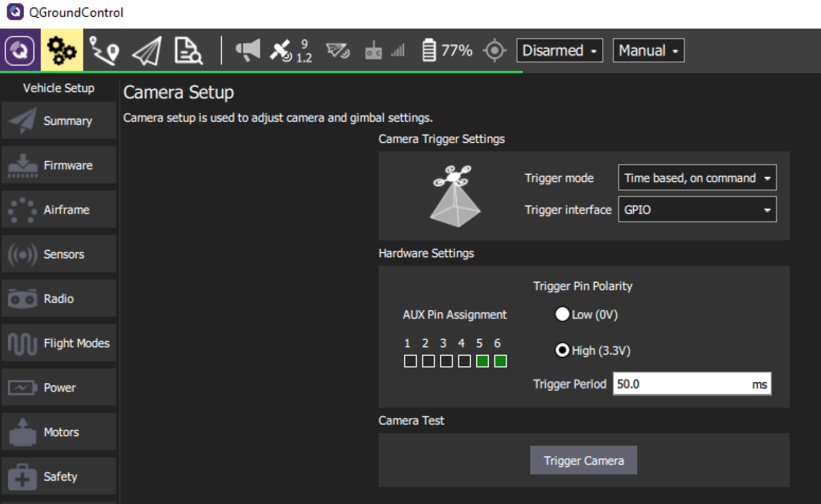Select Low (0V) trigger pin polarity

coord(563,314)
